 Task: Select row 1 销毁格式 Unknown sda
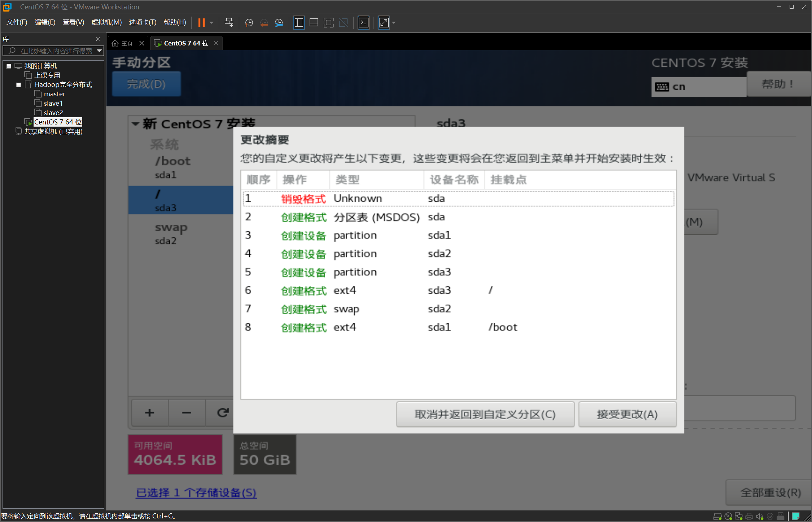[x=458, y=199]
